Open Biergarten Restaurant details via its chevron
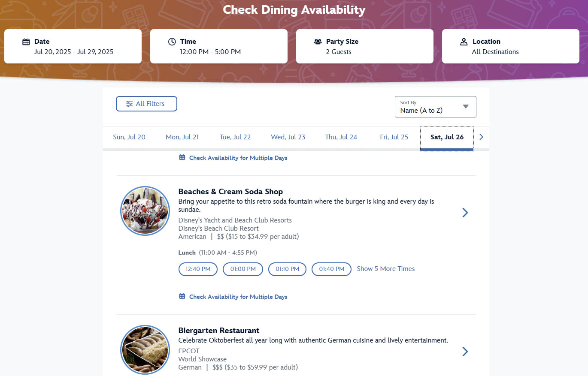 click(465, 352)
